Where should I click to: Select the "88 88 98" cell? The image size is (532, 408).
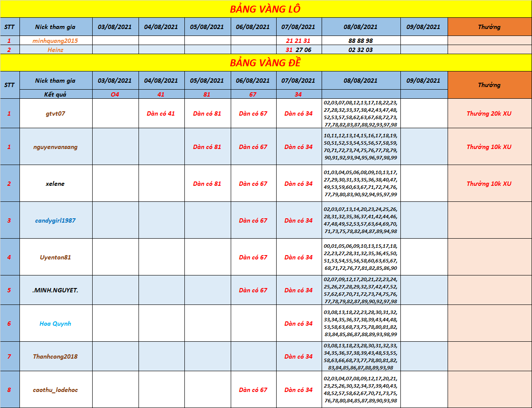point(361,41)
